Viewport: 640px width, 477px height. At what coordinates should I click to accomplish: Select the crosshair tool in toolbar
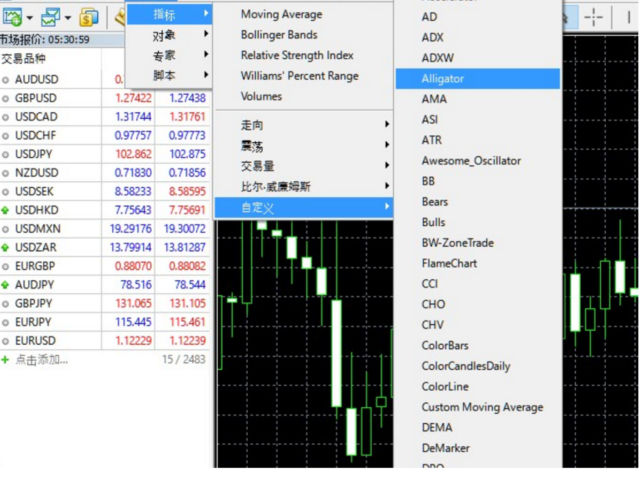coord(594,17)
